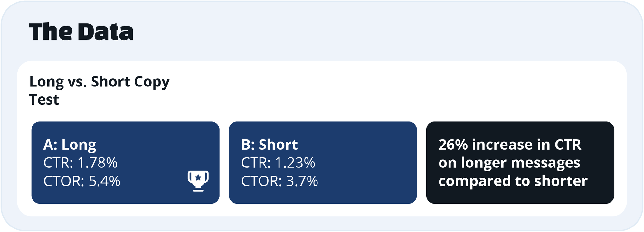The width and height of the screenshot is (644, 232).
Task: Click the "CTOR: 5.4%" value
Action: tap(82, 181)
